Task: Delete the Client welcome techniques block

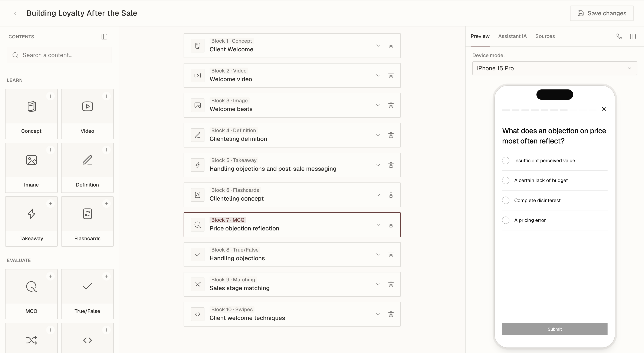Action: pyautogui.click(x=391, y=314)
